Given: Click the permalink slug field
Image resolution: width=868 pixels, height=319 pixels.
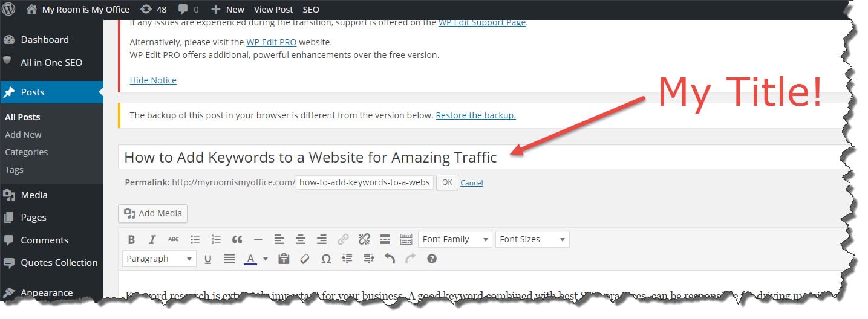Looking at the screenshot, I should [365, 182].
